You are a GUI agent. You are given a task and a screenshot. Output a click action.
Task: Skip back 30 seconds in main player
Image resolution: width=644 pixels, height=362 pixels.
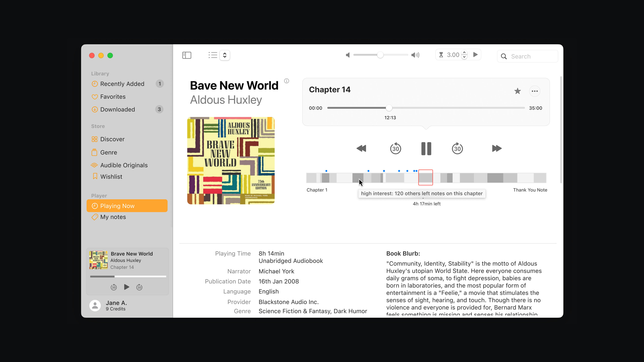coord(395,149)
